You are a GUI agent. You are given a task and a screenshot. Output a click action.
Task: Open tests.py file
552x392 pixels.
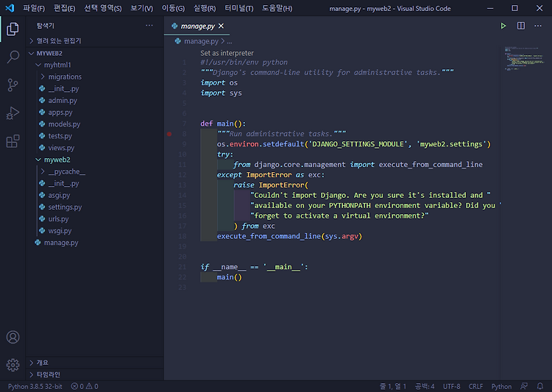pos(60,136)
